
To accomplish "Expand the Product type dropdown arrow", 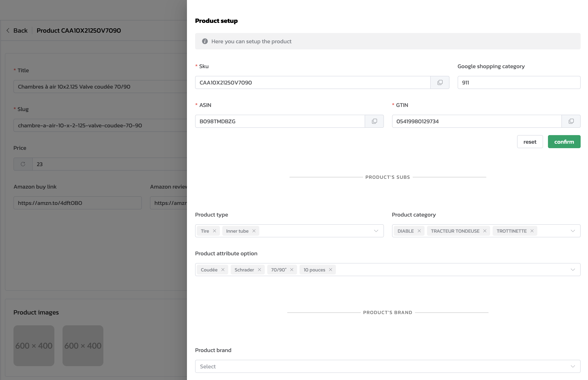I will click(376, 231).
